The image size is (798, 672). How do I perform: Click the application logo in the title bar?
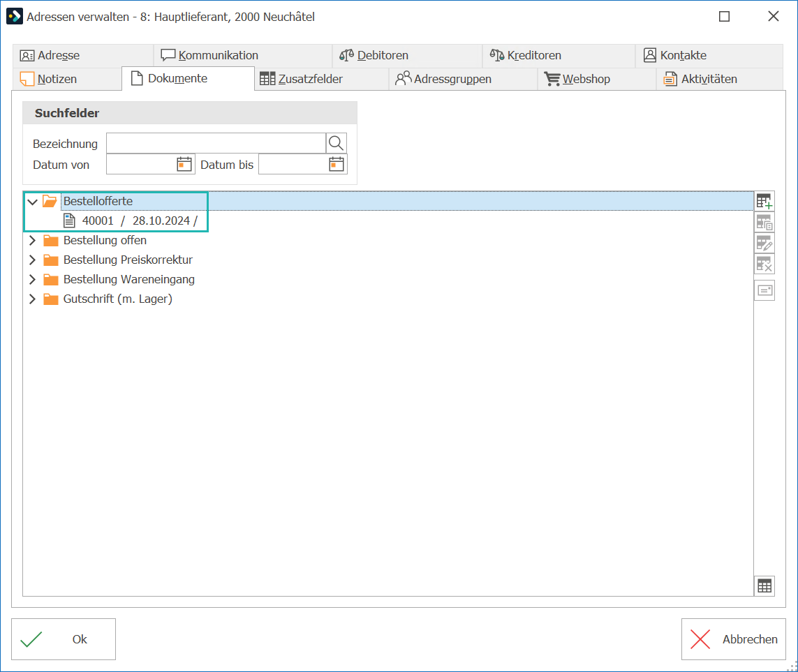[14, 16]
